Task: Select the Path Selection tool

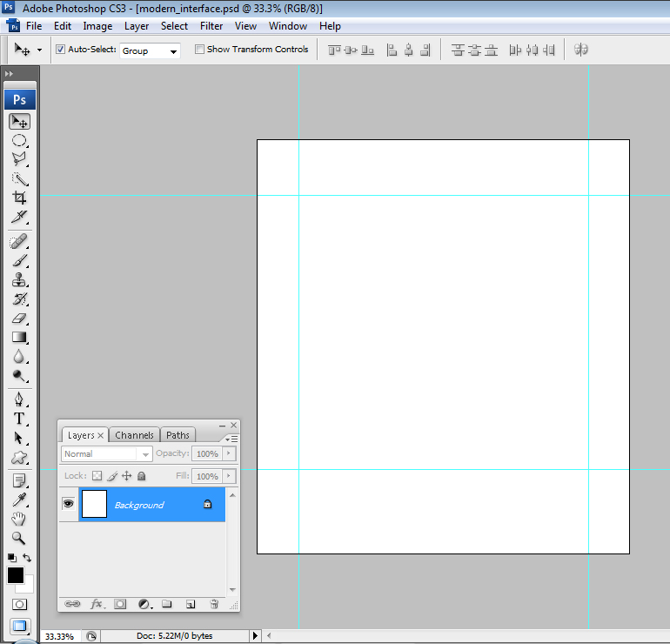Action: (19, 438)
